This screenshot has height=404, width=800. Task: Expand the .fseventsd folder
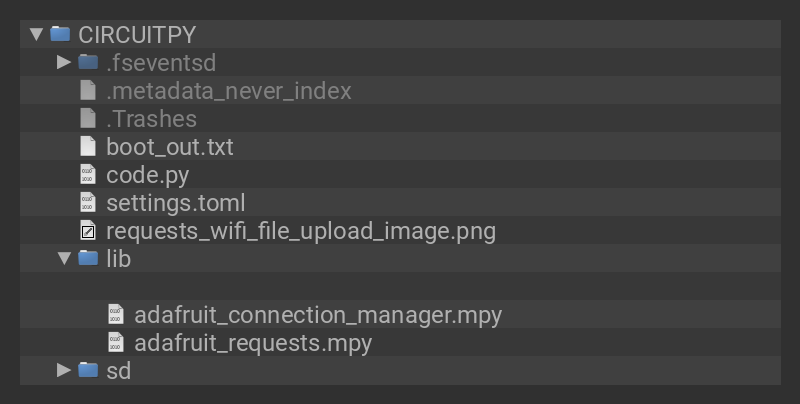64,62
